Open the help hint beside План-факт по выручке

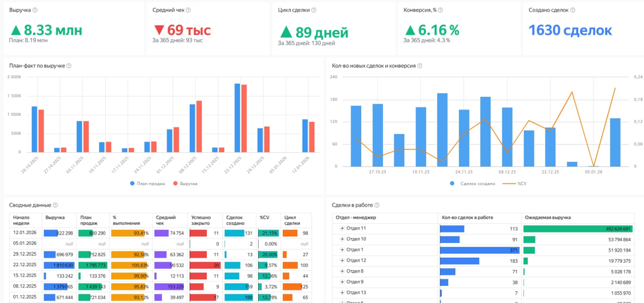69,66
